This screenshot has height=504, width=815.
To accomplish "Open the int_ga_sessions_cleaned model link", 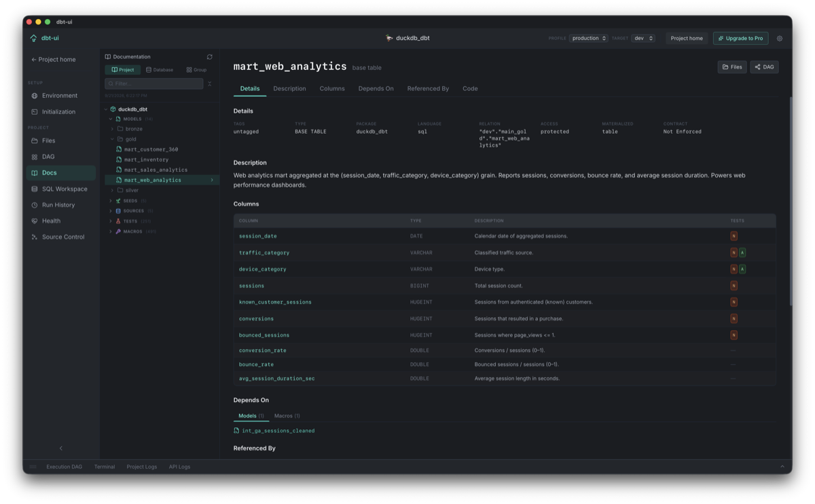I will pos(278,431).
